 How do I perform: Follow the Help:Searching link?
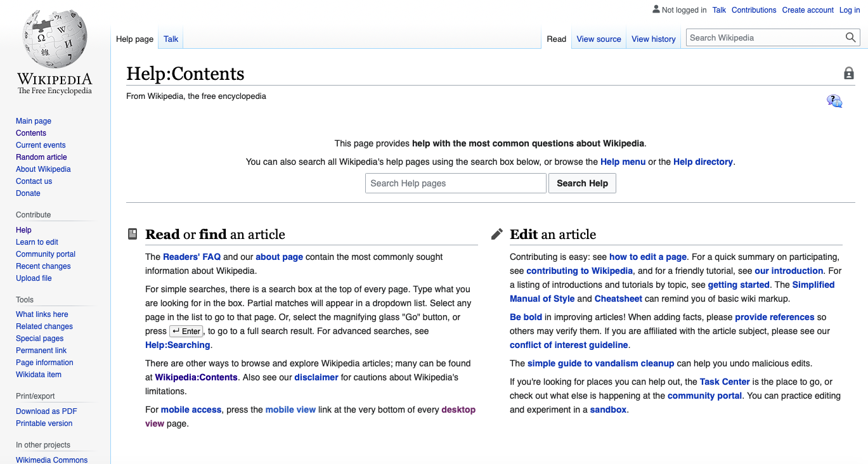pyautogui.click(x=178, y=345)
